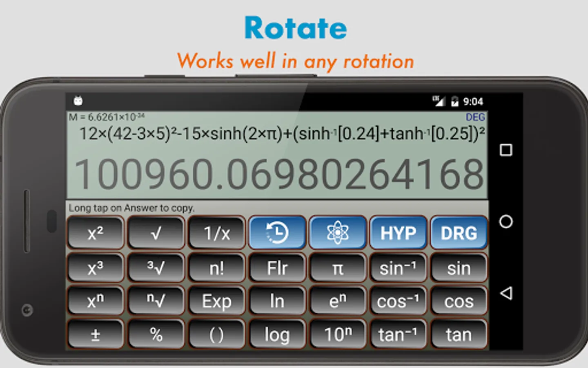
Task: Open the calculation history
Action: point(277,232)
